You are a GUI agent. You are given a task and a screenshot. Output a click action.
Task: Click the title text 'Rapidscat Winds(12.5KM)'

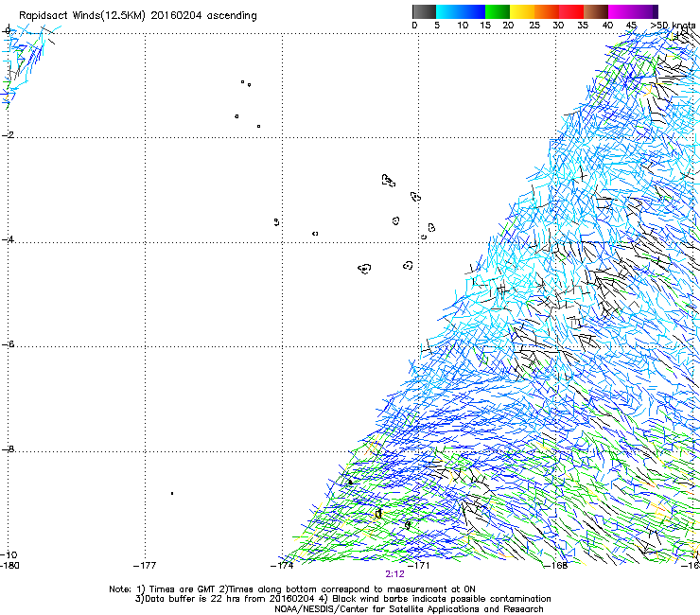(82, 16)
